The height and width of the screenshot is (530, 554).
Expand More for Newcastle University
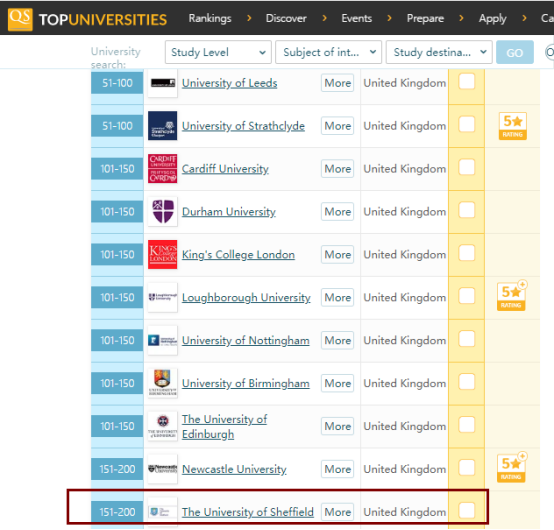click(337, 469)
